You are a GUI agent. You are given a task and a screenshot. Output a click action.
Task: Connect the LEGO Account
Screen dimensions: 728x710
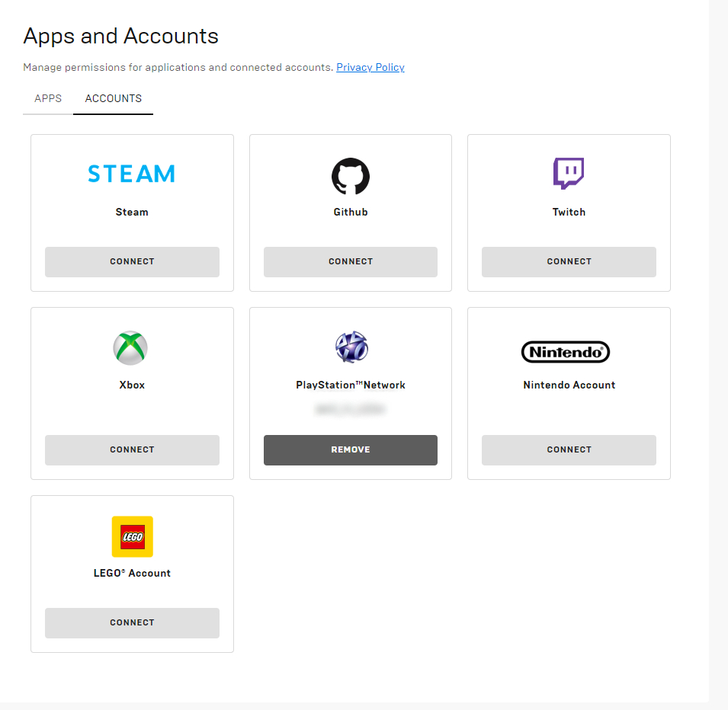[132, 622]
